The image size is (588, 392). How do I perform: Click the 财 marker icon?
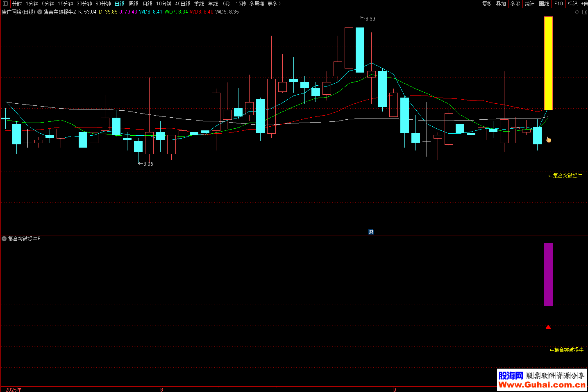(x=371, y=232)
